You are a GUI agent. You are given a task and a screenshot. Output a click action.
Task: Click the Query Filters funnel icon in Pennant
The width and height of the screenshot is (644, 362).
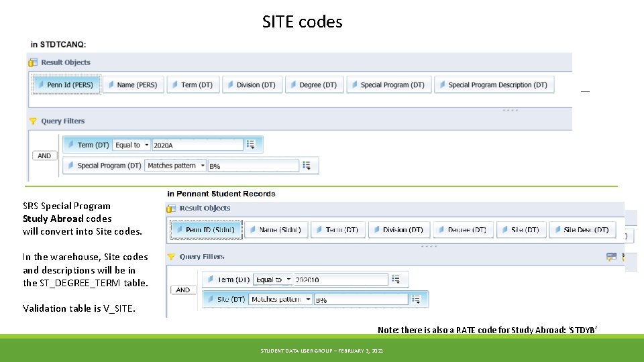click(x=171, y=257)
